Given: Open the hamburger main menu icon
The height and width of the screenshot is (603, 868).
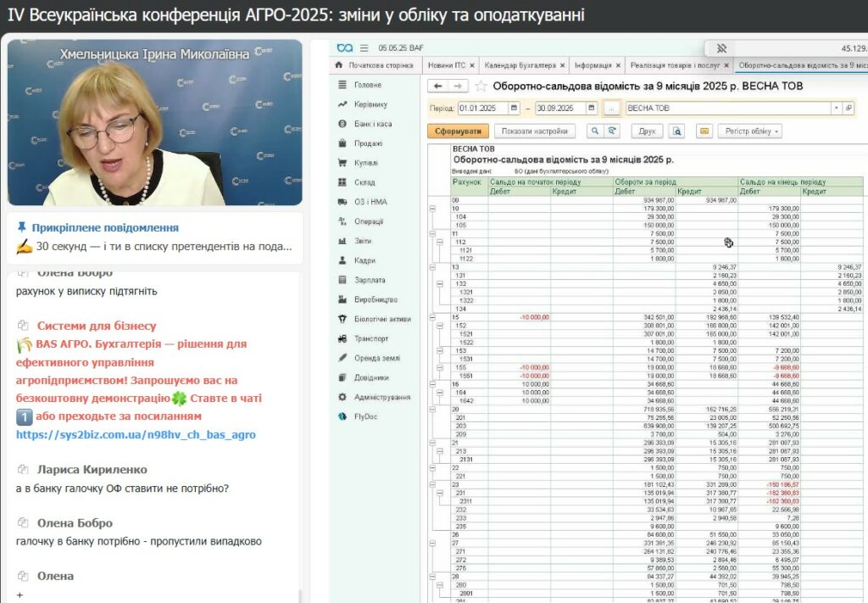Looking at the screenshot, I should 364,48.
